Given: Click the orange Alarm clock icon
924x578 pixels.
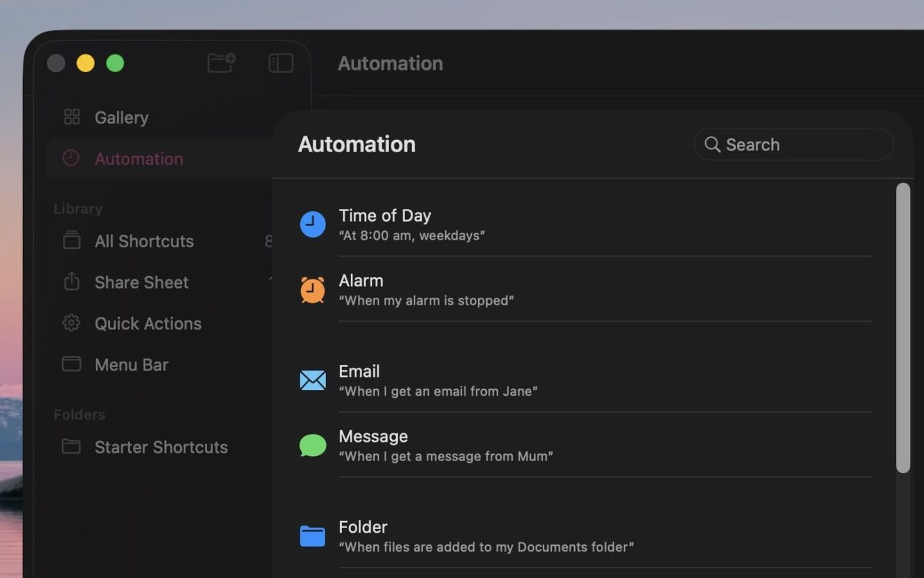Looking at the screenshot, I should coord(312,290).
